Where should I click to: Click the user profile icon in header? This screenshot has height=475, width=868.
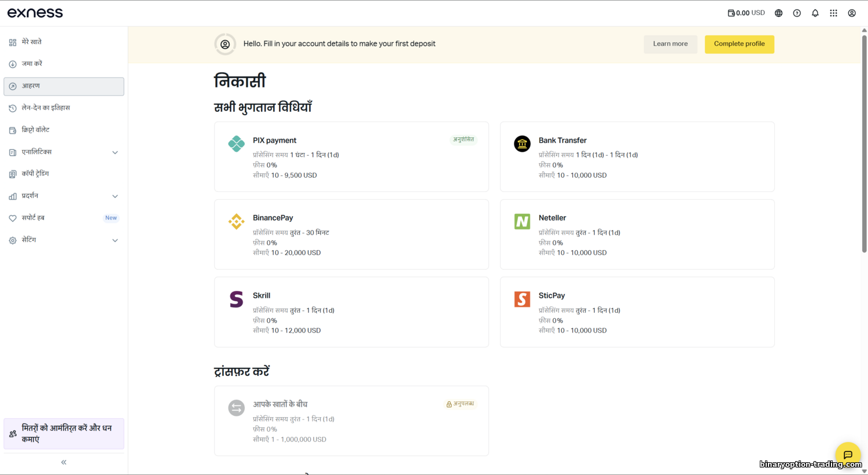852,13
